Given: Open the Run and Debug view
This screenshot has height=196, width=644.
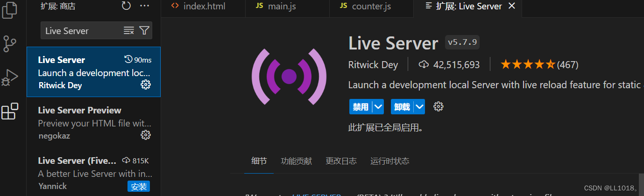Looking at the screenshot, I should click(10, 78).
